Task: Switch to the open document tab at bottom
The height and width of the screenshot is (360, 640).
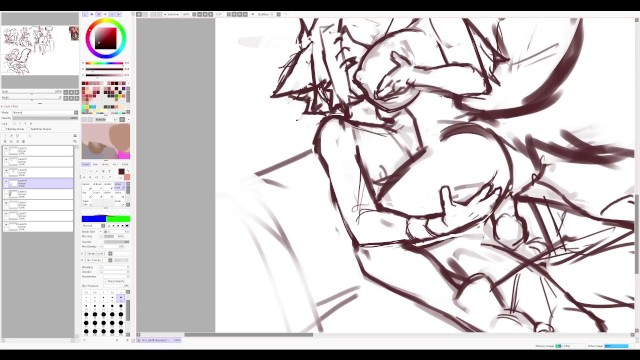Action: click(x=159, y=340)
